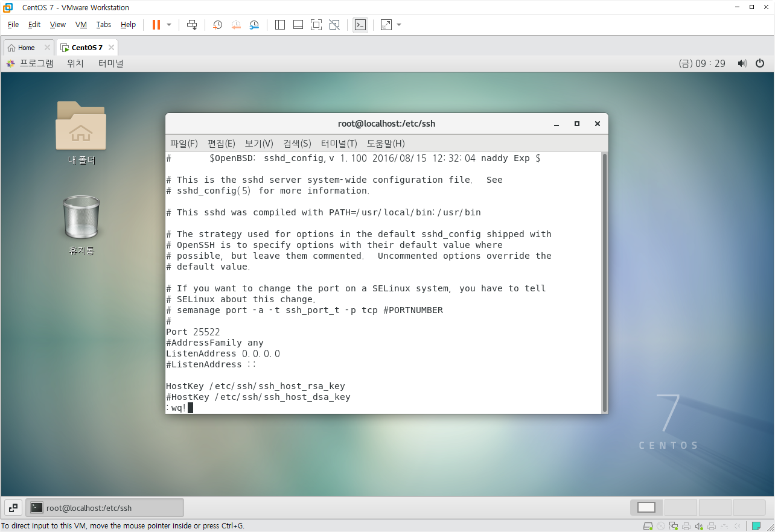Open the terminal 파일(F) menu
The height and width of the screenshot is (532, 775).
(184, 144)
